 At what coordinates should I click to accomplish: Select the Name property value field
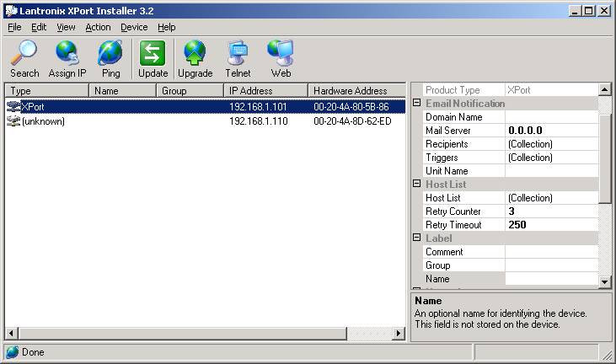click(552, 279)
